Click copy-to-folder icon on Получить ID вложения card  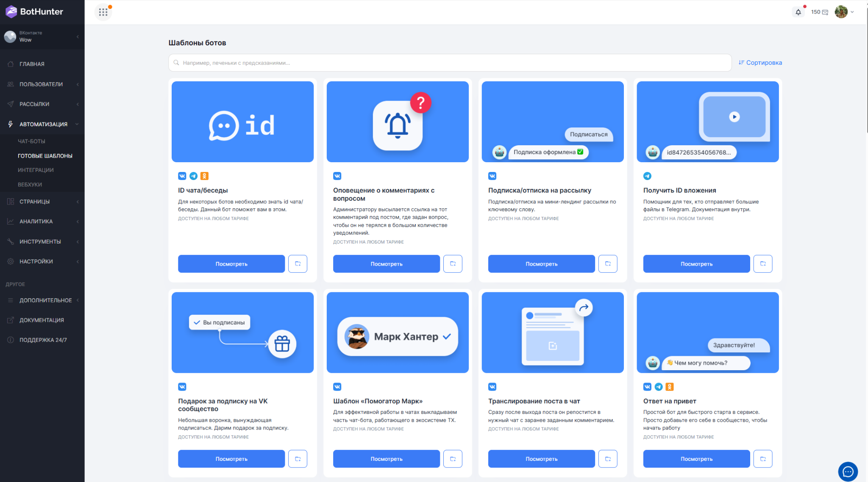tap(762, 263)
